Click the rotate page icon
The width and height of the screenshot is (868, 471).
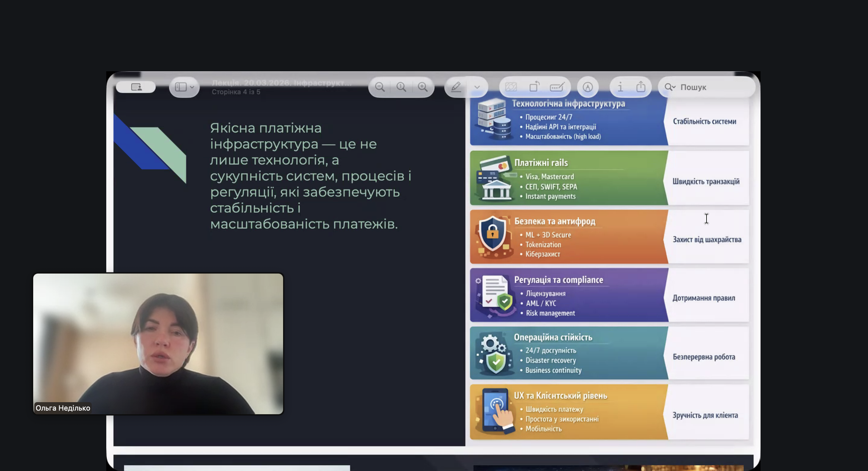pos(534,87)
